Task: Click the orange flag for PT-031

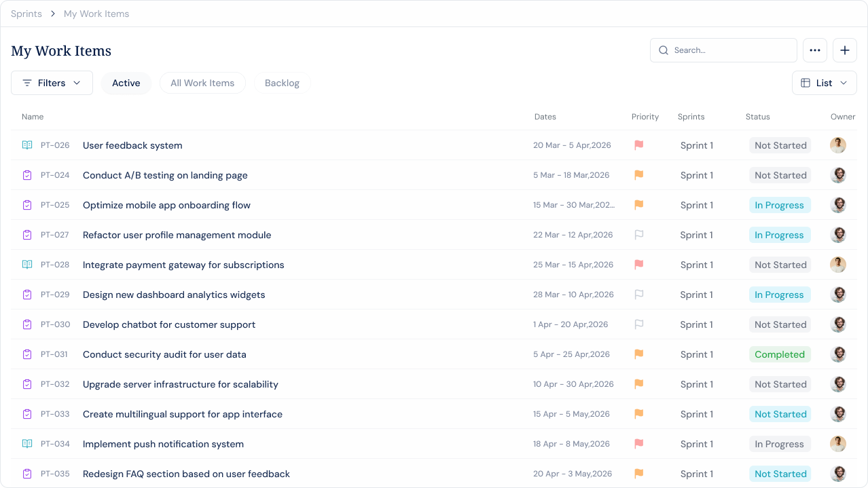Action: point(638,354)
